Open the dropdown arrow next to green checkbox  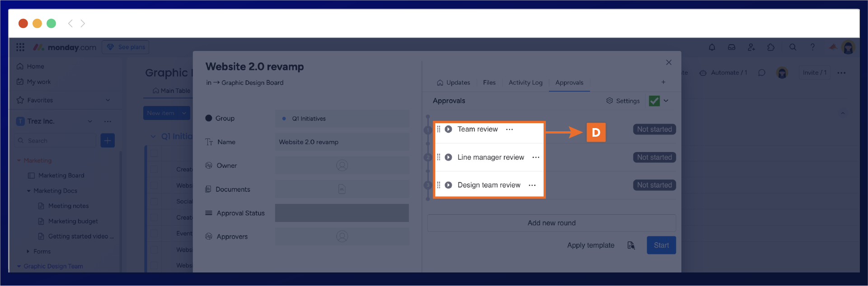pos(666,101)
